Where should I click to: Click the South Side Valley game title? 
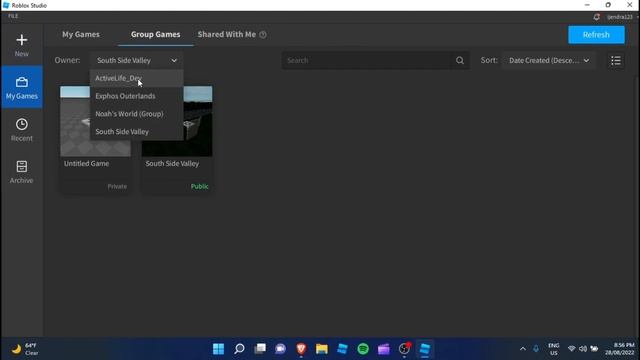pos(172,164)
